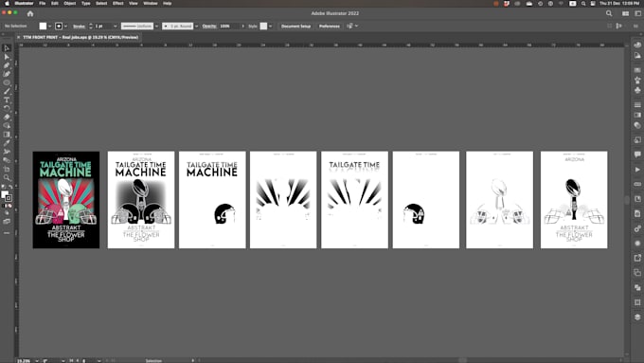Select the Direct Selection tool
Image resolution: width=644 pixels, height=363 pixels.
point(7,57)
